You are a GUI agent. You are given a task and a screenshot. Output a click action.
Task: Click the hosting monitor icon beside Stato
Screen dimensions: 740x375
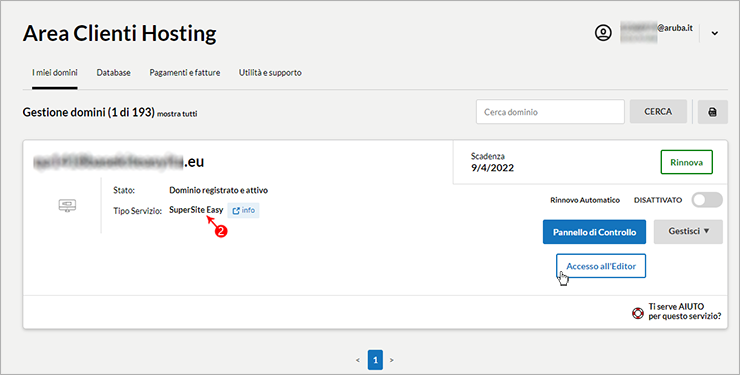(x=67, y=206)
